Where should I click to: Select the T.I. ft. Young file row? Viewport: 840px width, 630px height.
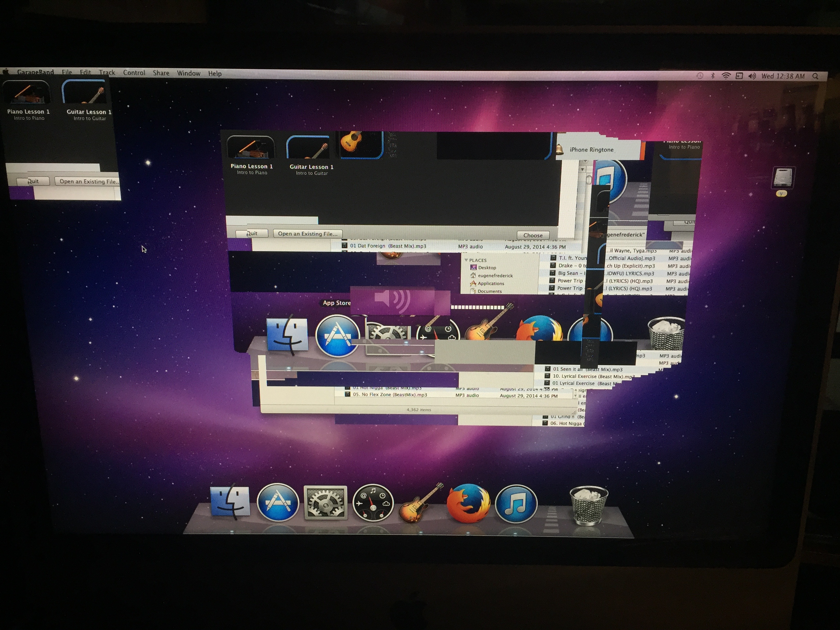(568, 258)
